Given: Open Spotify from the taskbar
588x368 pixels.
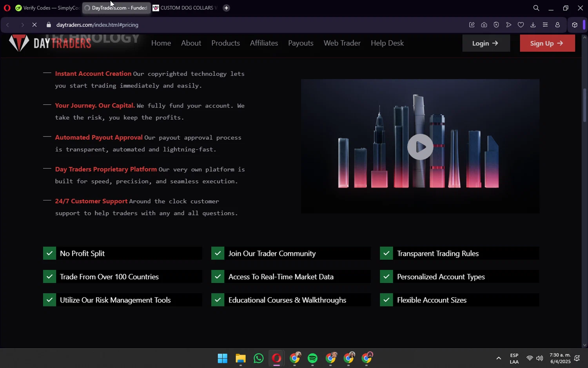Looking at the screenshot, I should click(x=312, y=358).
